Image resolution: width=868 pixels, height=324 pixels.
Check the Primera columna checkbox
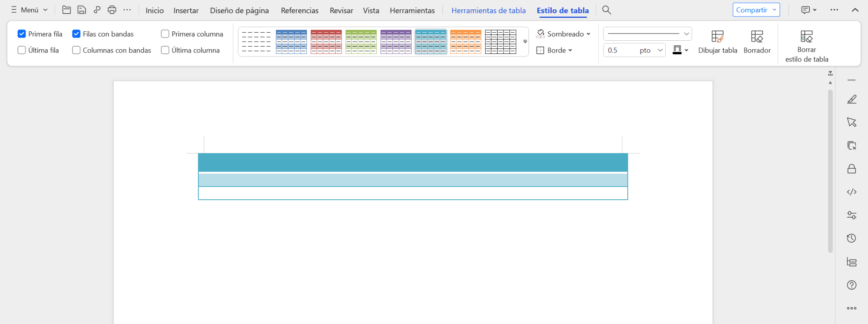click(165, 34)
